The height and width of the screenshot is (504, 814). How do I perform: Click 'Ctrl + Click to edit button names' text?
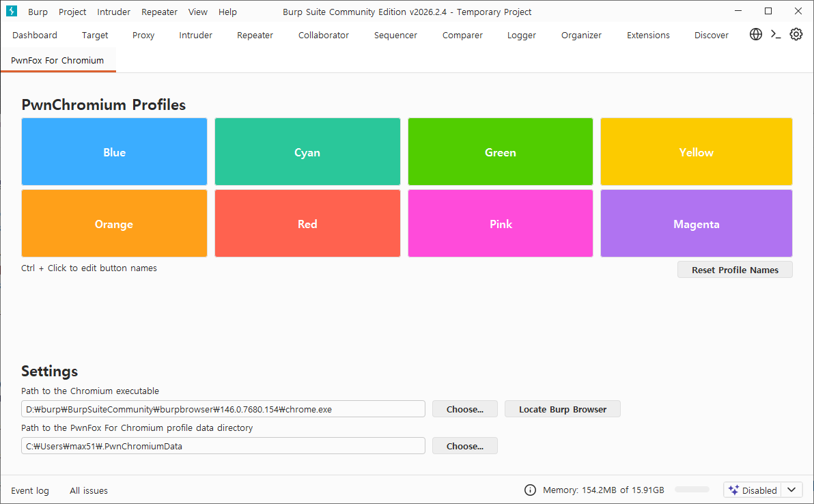point(89,268)
